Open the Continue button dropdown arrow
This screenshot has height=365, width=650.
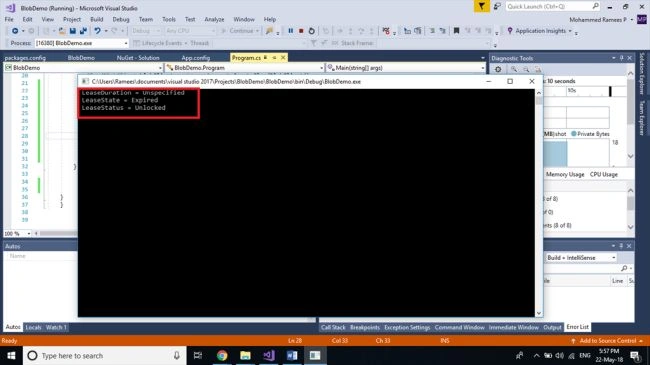(257, 31)
